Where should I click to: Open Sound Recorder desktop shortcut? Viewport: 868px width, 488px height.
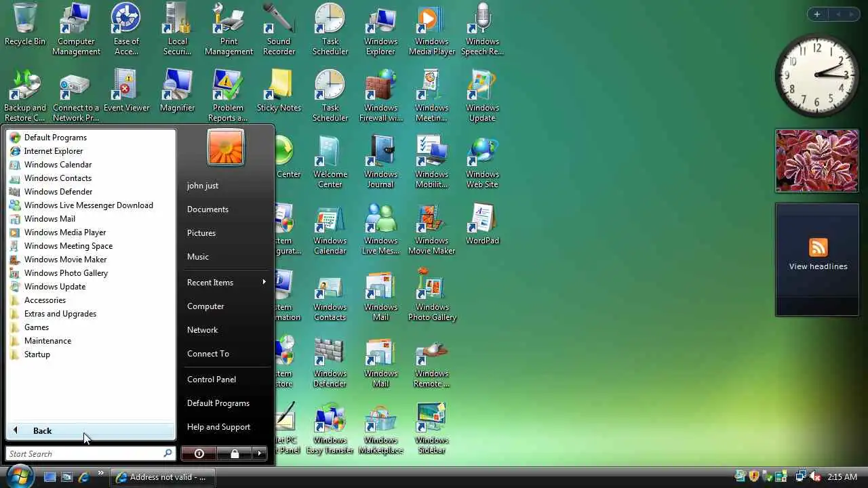click(279, 30)
